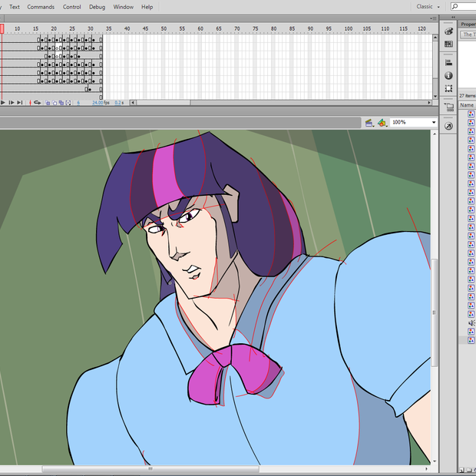
Task: Toggle the Loop playback button
Action: click(x=38, y=103)
